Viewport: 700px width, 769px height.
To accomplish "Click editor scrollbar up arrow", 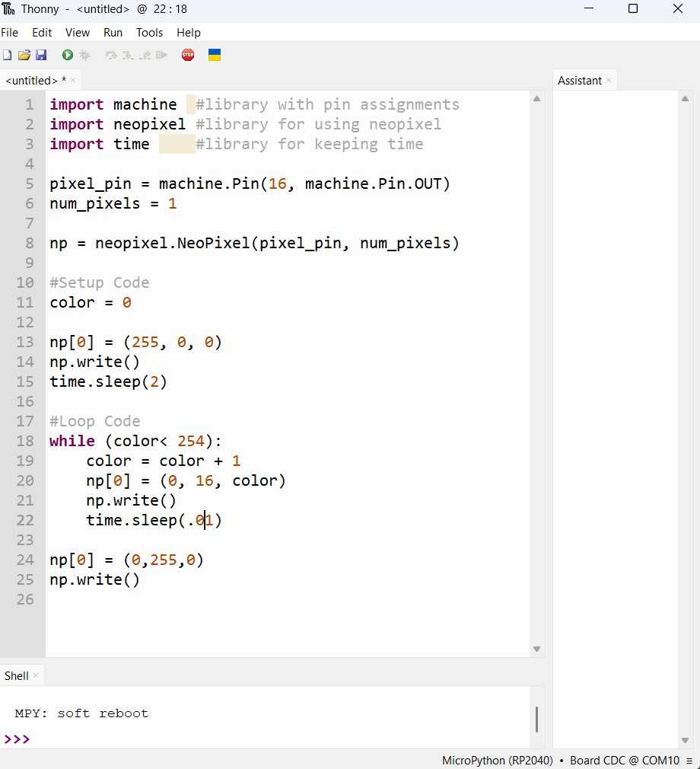I will pos(536,98).
